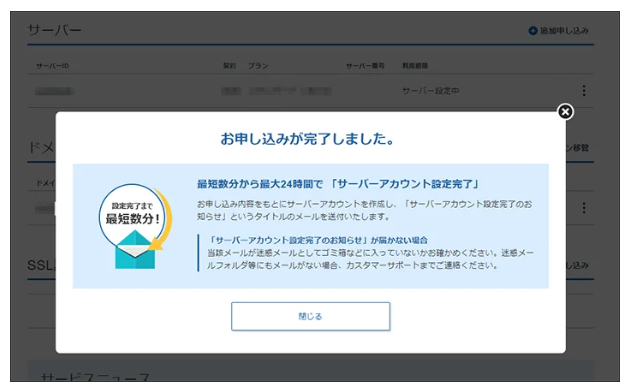Screen dimensions: 624x385
Task: Select the お申し込みが完了しました heading
Action: 307,139
